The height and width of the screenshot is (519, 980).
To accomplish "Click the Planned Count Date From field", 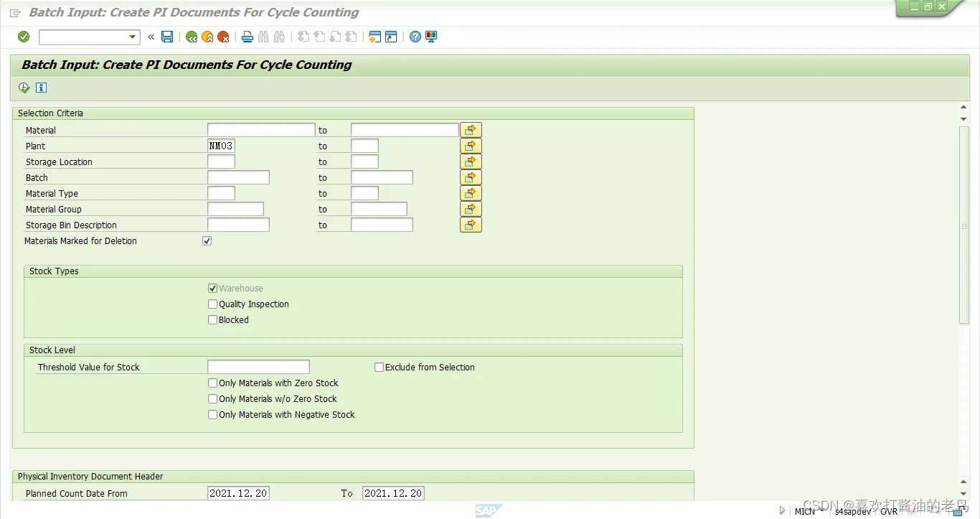I will [x=238, y=493].
